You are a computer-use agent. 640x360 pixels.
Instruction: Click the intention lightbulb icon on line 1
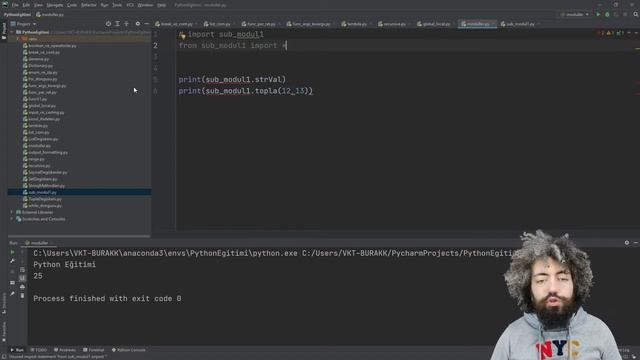click(182, 36)
